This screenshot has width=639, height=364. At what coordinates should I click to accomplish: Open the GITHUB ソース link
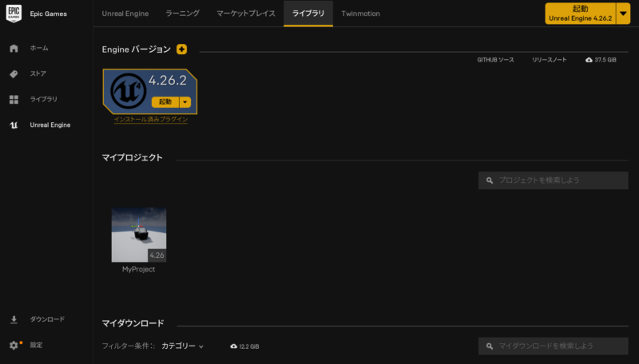[495, 60]
